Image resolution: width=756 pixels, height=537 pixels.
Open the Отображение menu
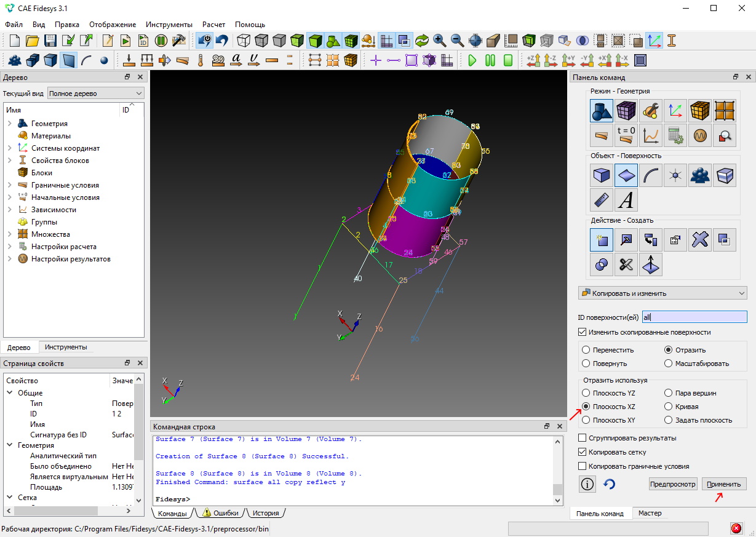point(113,25)
